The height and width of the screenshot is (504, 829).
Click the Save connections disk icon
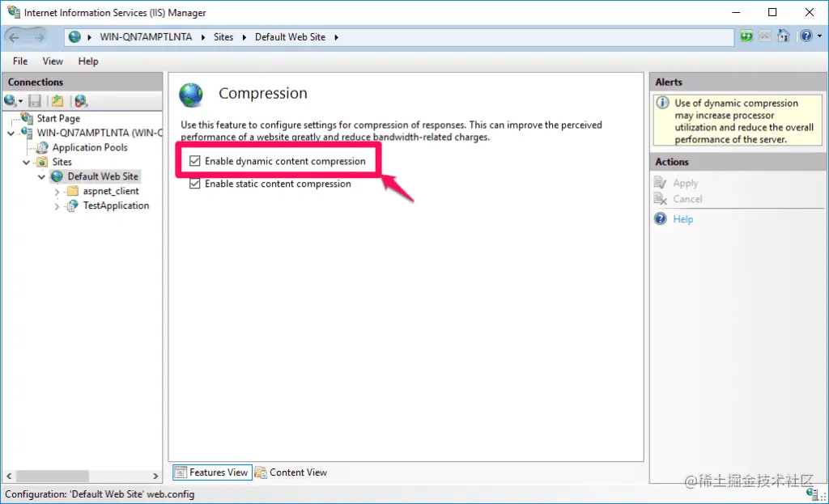[x=35, y=101]
